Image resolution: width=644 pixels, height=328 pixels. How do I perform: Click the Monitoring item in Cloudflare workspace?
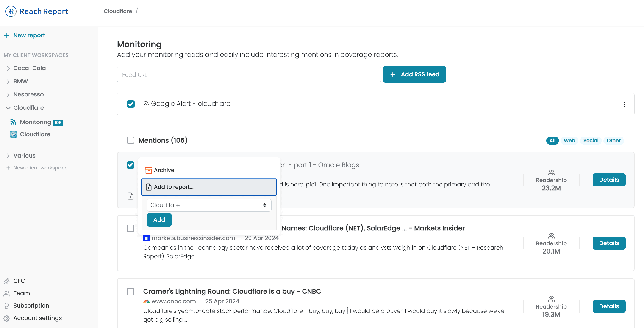(x=36, y=122)
